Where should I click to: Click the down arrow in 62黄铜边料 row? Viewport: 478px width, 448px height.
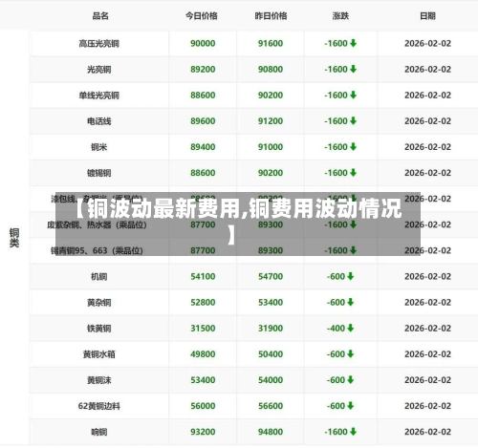pos(351,406)
